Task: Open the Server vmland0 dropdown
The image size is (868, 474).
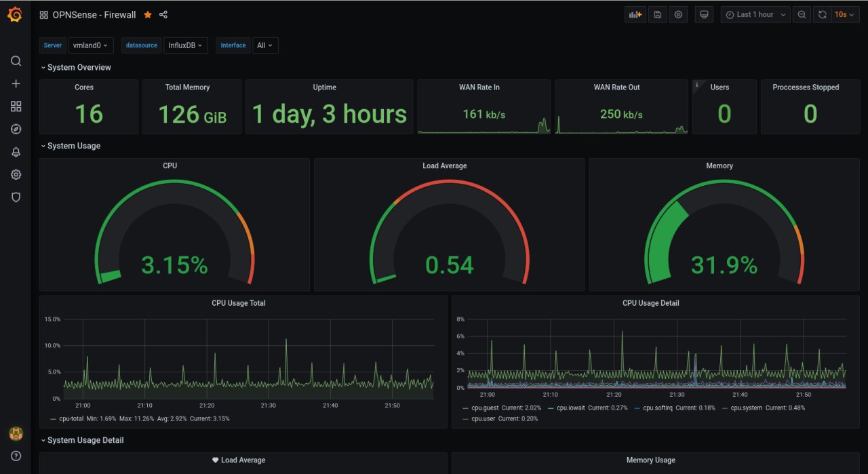Action: tap(91, 45)
